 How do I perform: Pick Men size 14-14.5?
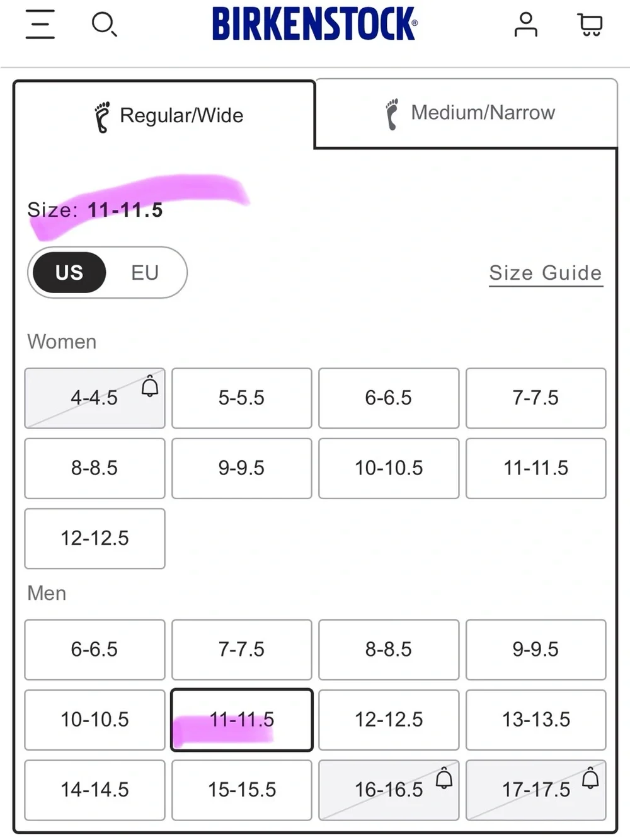[95, 790]
